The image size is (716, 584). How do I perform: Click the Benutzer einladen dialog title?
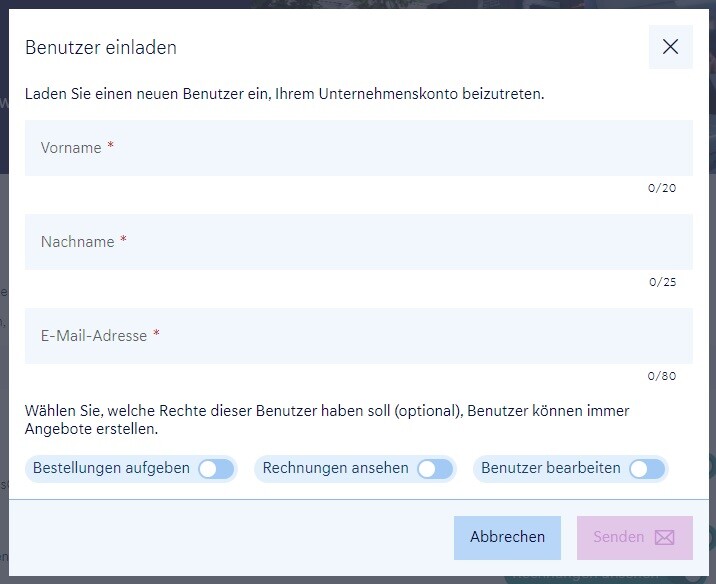click(101, 47)
